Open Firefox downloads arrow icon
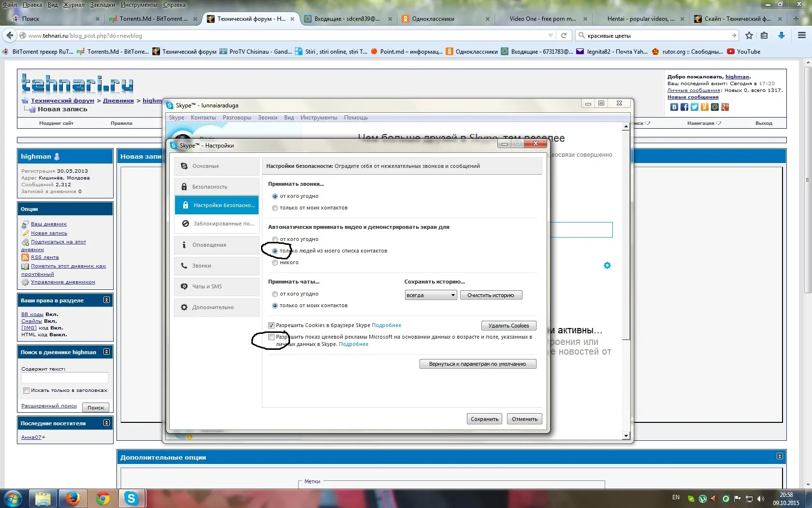 [782, 35]
